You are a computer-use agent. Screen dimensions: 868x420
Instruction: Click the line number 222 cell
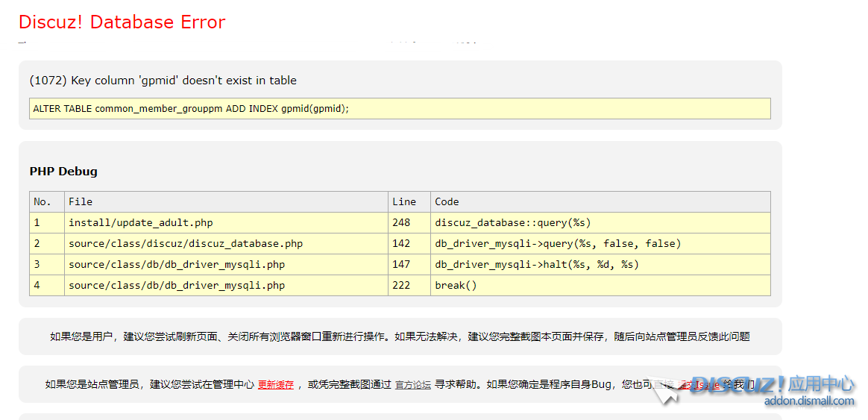[401, 286]
